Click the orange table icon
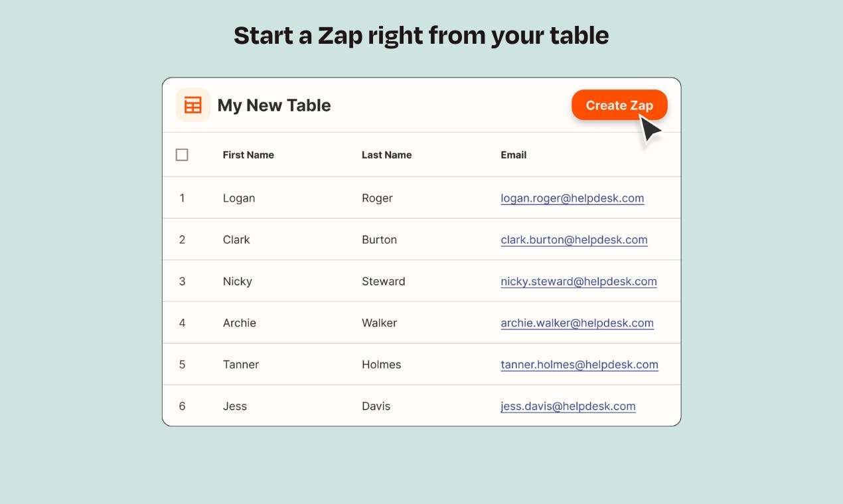Viewport: 843px width, 504px height. click(x=193, y=105)
